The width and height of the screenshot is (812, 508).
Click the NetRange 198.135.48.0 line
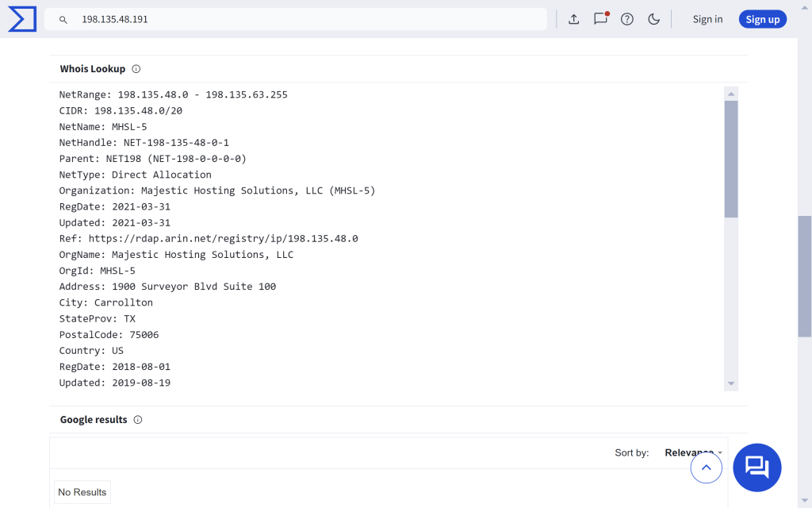pos(173,94)
